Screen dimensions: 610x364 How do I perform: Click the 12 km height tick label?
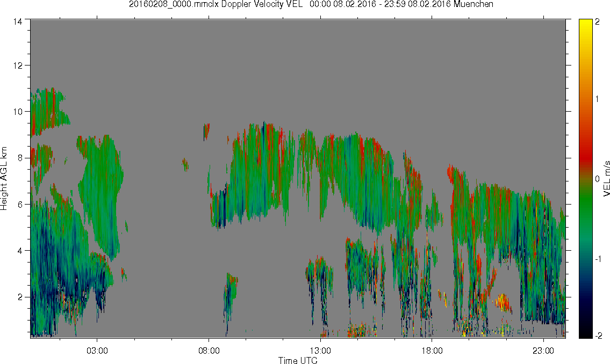tap(18, 65)
